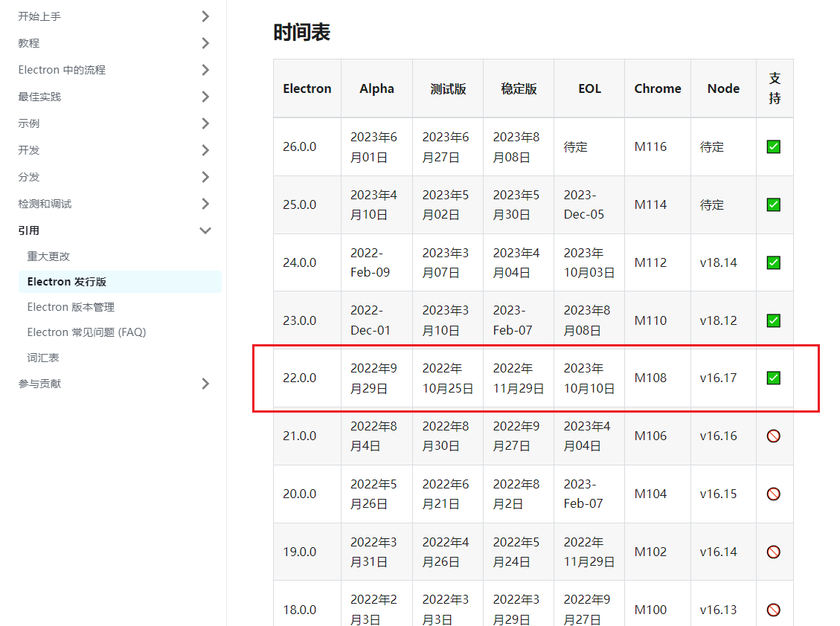Click the unsupported icon for Electron 21.0.0
Image resolution: width=840 pixels, height=626 pixels.
tap(773, 436)
